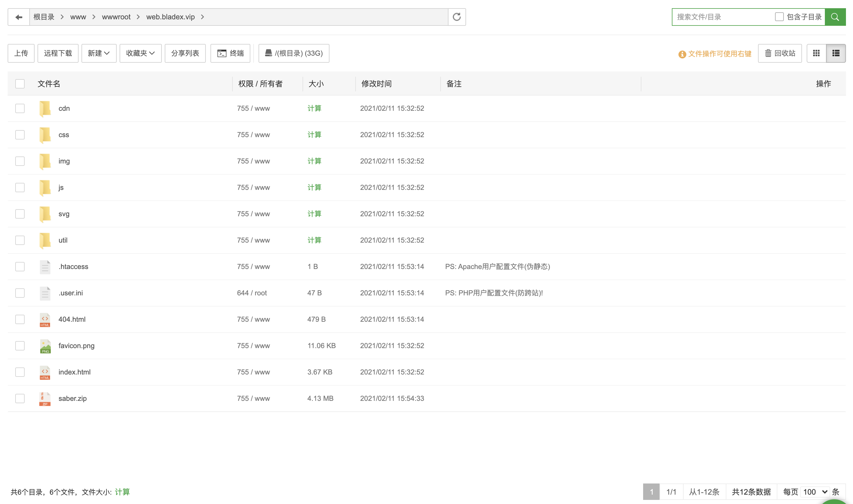Click the green search magnifier button
This screenshot has height=504, width=853.
(x=835, y=17)
